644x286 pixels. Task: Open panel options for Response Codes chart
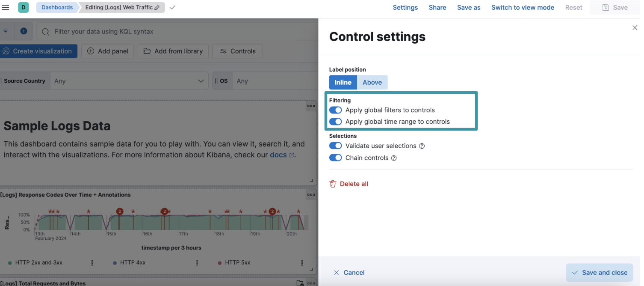pos(311,194)
